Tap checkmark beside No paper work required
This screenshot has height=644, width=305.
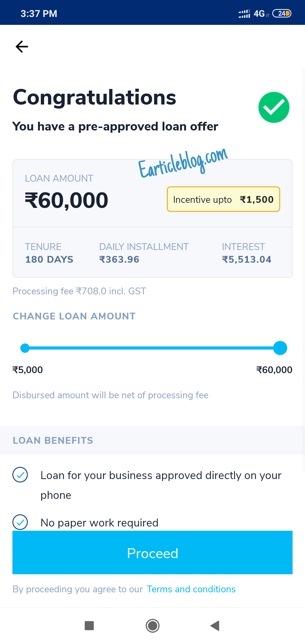coord(20,522)
